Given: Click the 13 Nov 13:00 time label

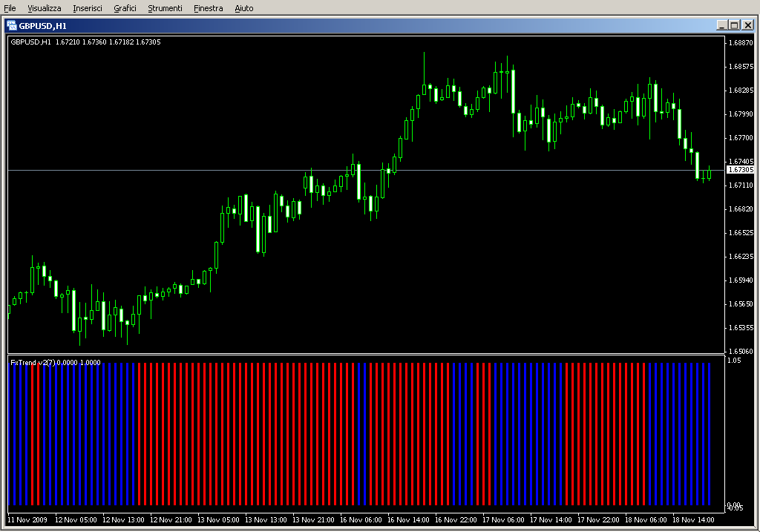Looking at the screenshot, I should pos(266,520).
